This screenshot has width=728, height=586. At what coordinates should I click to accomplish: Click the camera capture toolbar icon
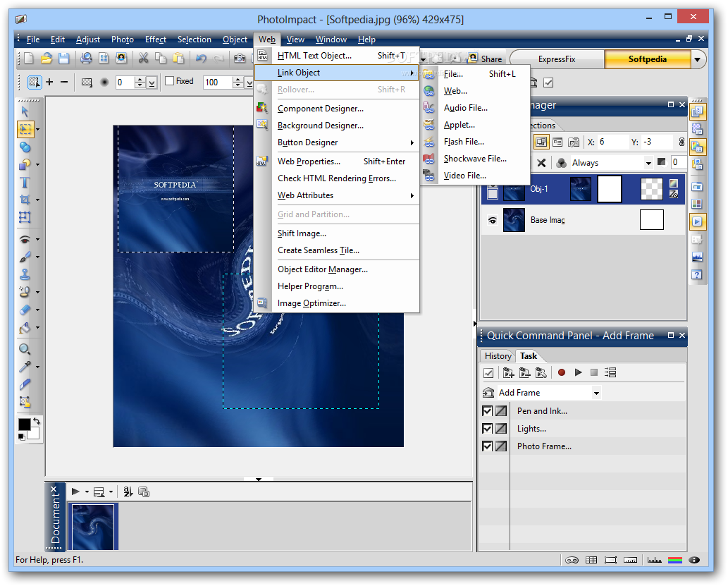240,58
